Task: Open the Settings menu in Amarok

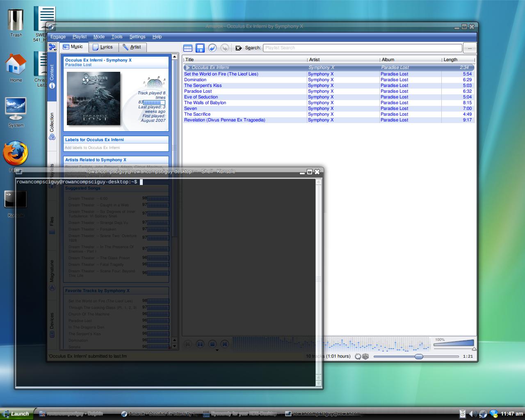Action: point(137,37)
